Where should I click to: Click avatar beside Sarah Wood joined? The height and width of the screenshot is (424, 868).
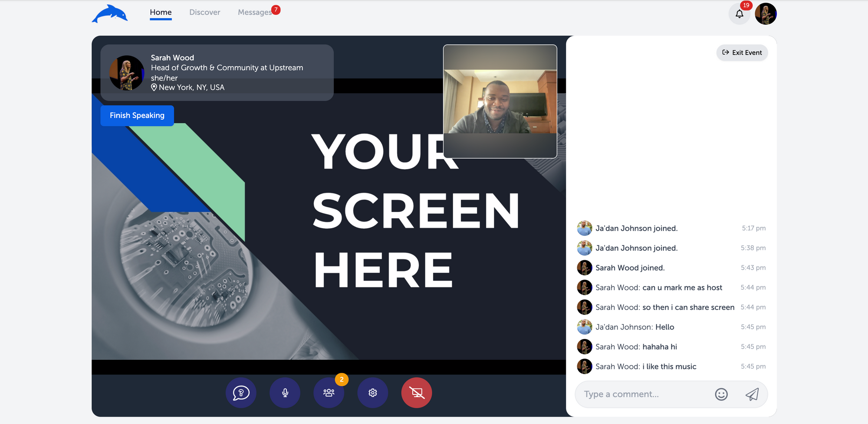(585, 267)
